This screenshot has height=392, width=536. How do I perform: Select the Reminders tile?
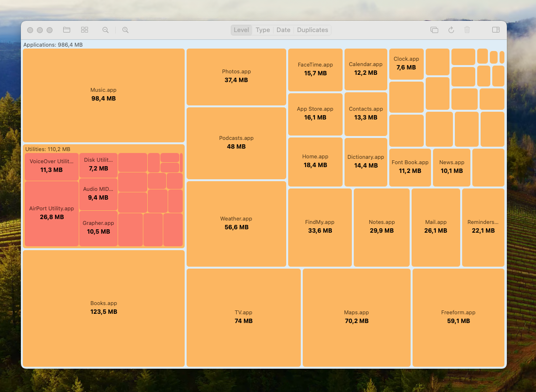point(483,227)
